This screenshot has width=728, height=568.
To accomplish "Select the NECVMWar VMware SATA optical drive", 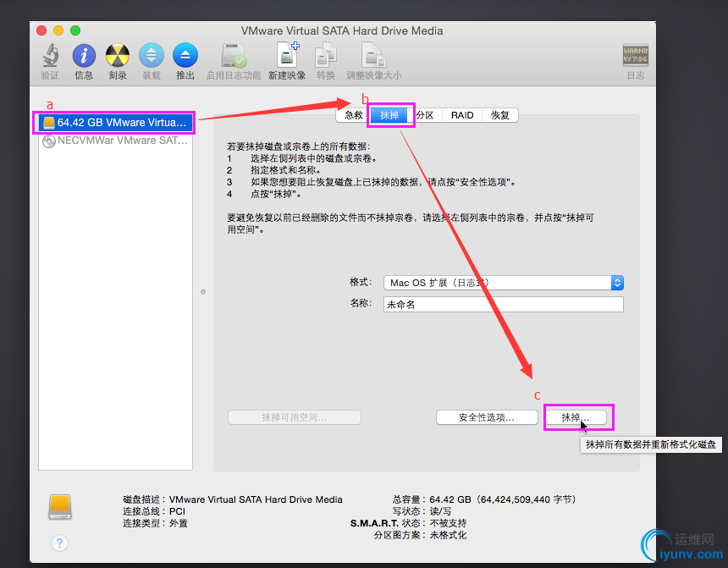I will [114, 141].
